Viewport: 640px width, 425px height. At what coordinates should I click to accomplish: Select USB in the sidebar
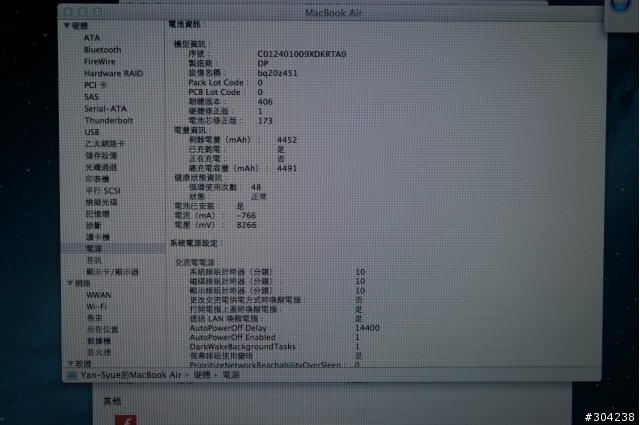click(x=92, y=132)
